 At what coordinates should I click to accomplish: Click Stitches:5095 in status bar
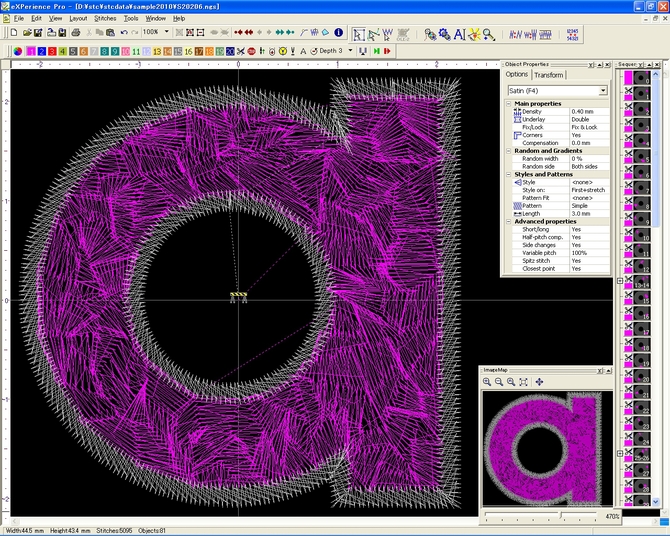pos(114,530)
